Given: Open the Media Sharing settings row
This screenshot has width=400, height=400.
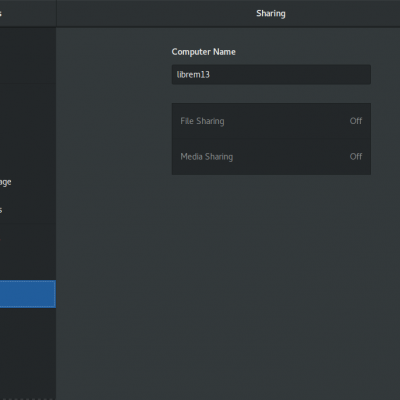Looking at the screenshot, I should [271, 157].
